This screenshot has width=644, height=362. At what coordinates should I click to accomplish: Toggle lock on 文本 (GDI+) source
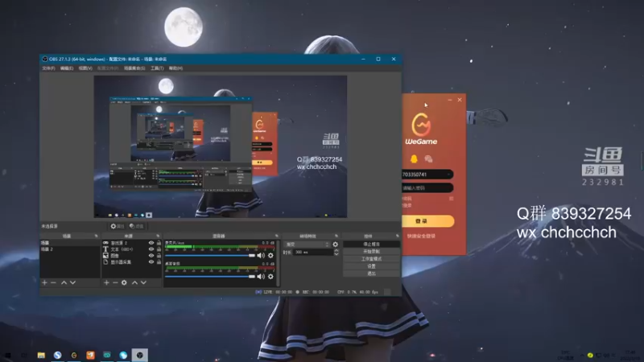pos(159,249)
